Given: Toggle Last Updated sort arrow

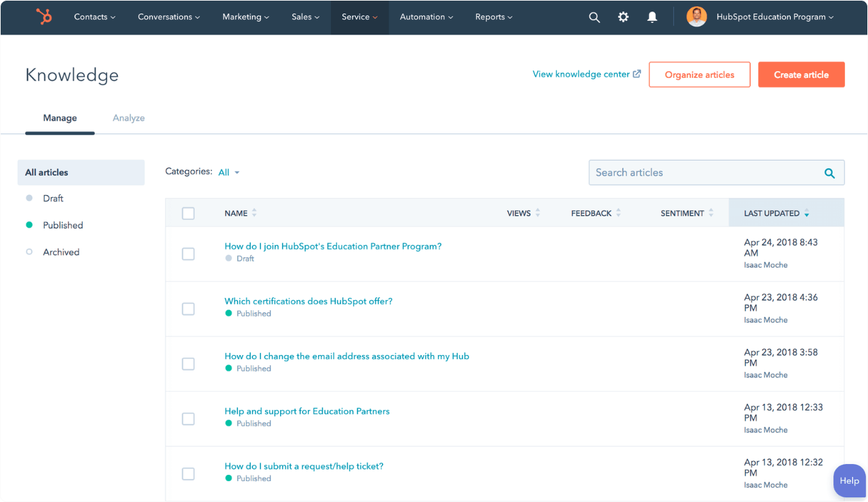Looking at the screenshot, I should coord(807,214).
